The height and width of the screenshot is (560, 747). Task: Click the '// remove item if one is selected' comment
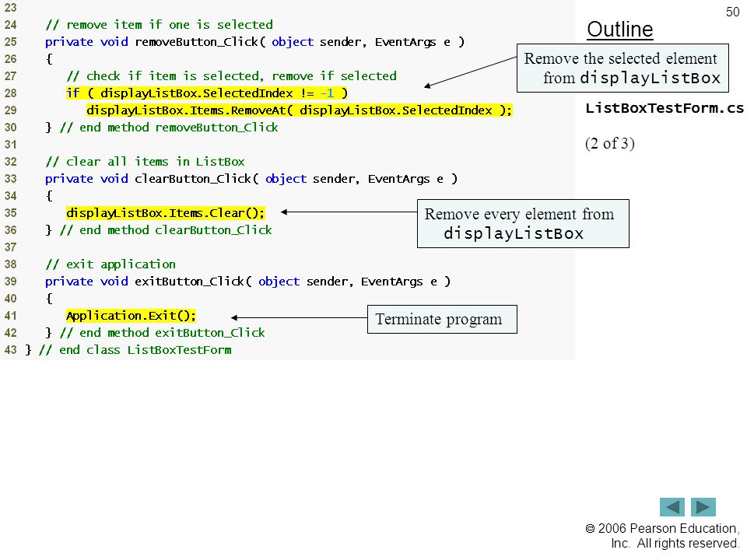[159, 25]
